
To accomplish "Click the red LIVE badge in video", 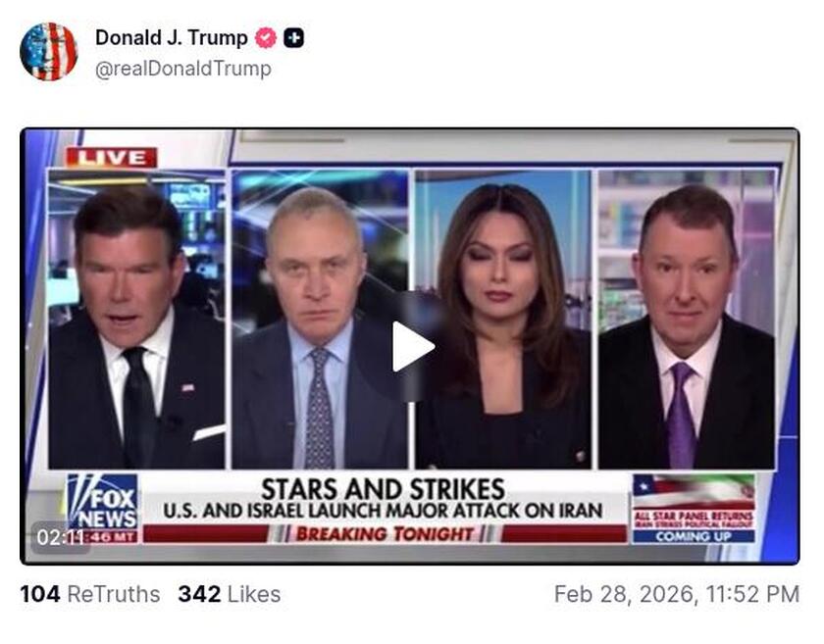I will [112, 158].
